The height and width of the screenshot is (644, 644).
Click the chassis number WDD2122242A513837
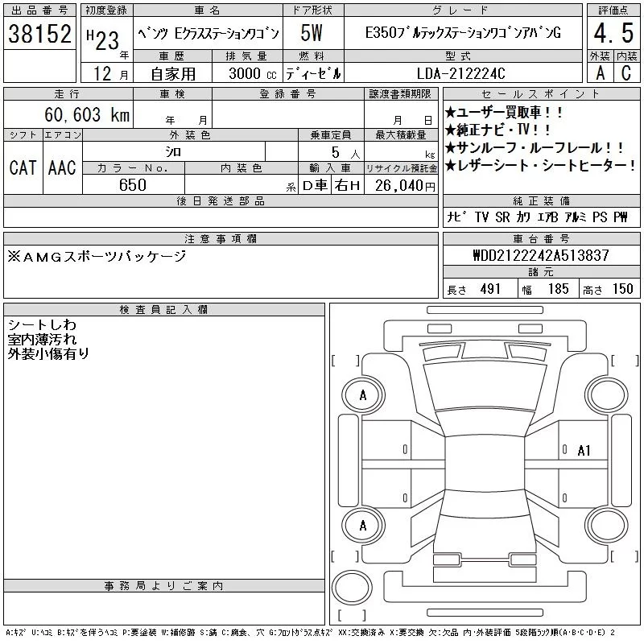(540, 255)
